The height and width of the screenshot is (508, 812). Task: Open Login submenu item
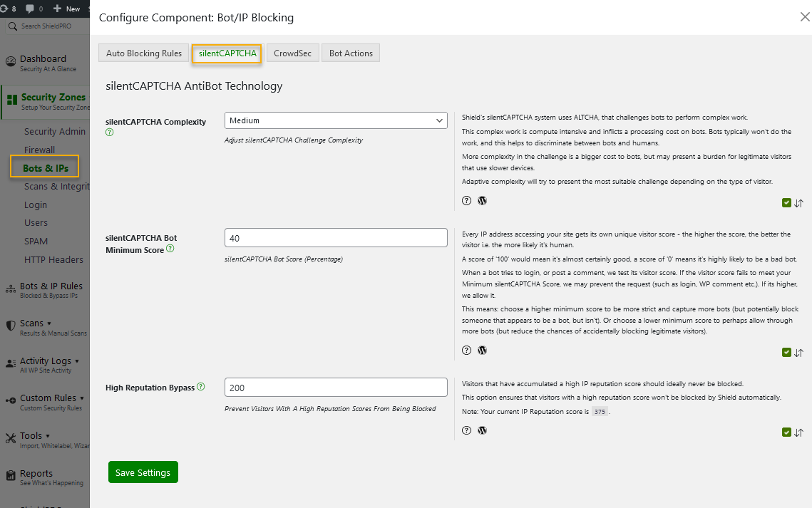click(35, 205)
